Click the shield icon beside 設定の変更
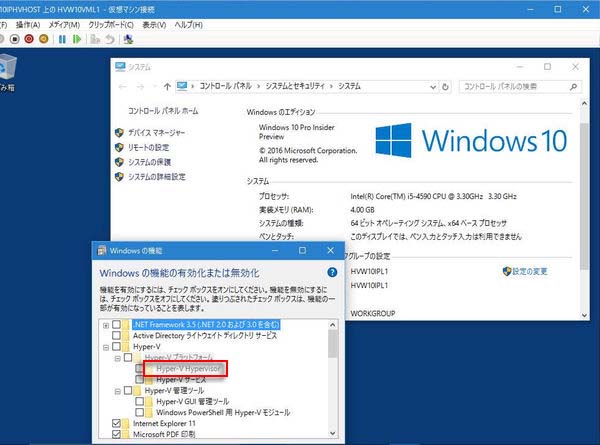Viewport: 600px width, 445px height. (x=507, y=271)
